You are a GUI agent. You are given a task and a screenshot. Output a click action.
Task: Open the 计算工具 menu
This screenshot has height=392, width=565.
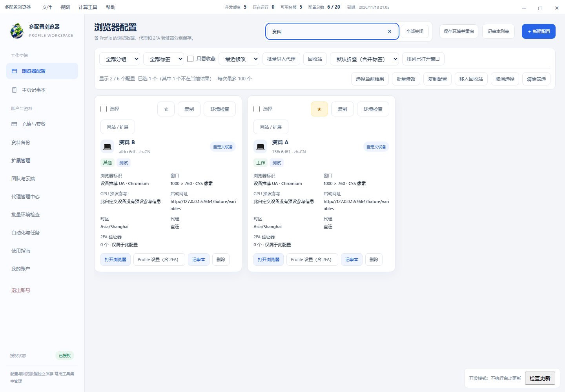point(88,7)
